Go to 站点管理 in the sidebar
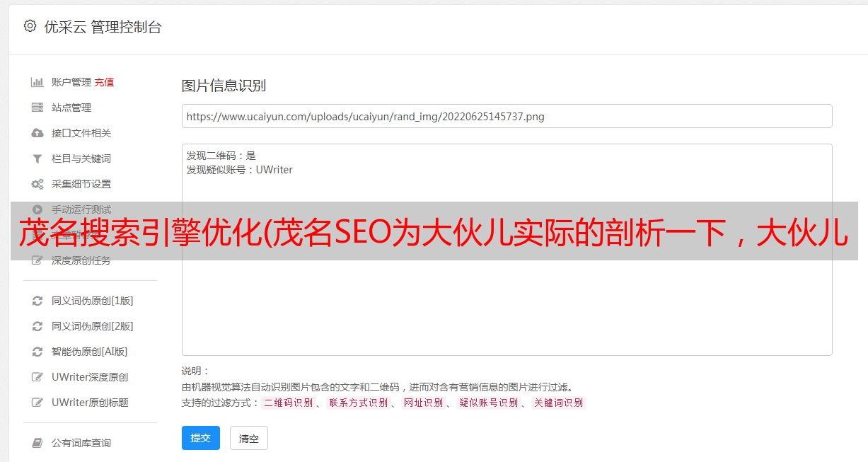The image size is (868, 462). click(71, 108)
